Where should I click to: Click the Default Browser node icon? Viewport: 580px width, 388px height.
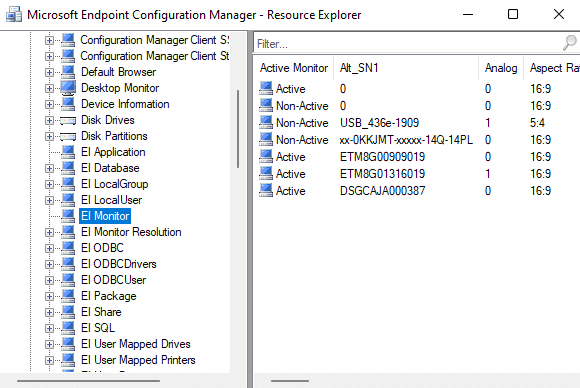click(68, 71)
